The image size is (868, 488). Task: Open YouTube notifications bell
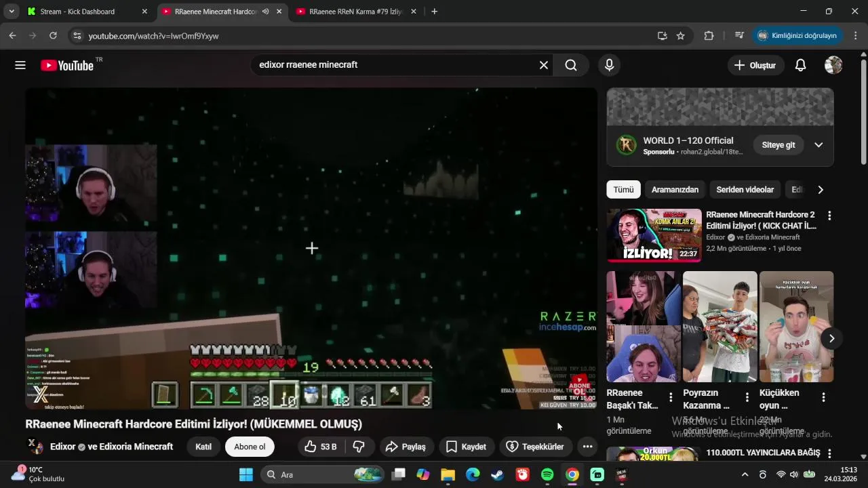(800, 65)
